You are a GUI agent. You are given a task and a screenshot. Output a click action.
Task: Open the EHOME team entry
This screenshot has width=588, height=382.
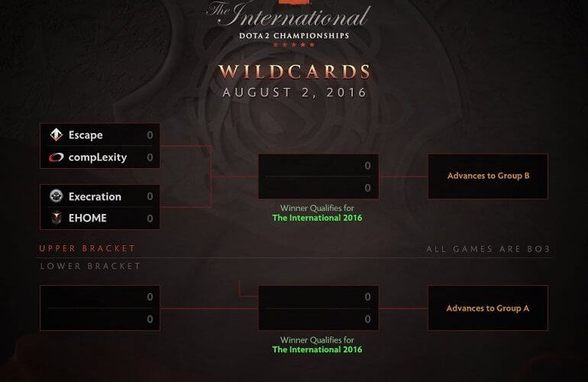(x=88, y=219)
